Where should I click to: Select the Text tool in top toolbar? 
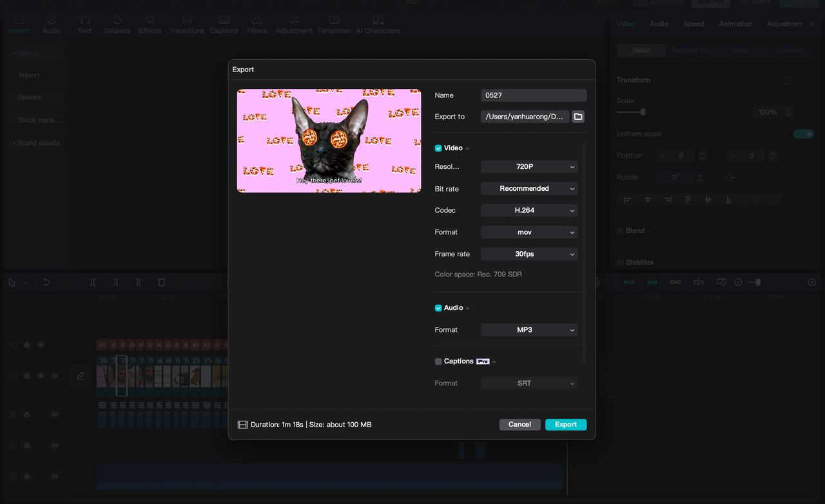tap(84, 24)
